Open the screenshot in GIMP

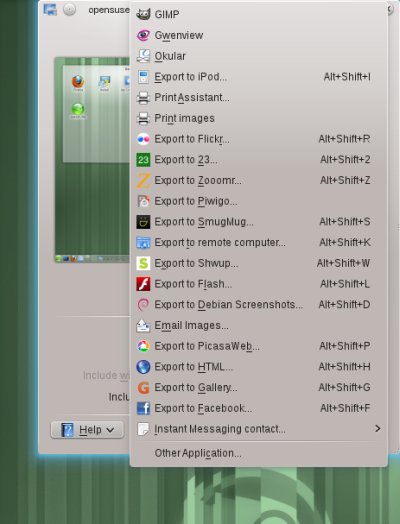pyautogui.click(x=258, y=14)
